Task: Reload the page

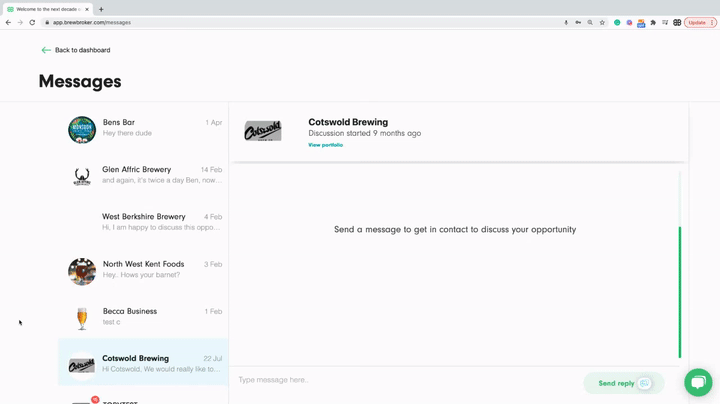Action: click(x=32, y=22)
